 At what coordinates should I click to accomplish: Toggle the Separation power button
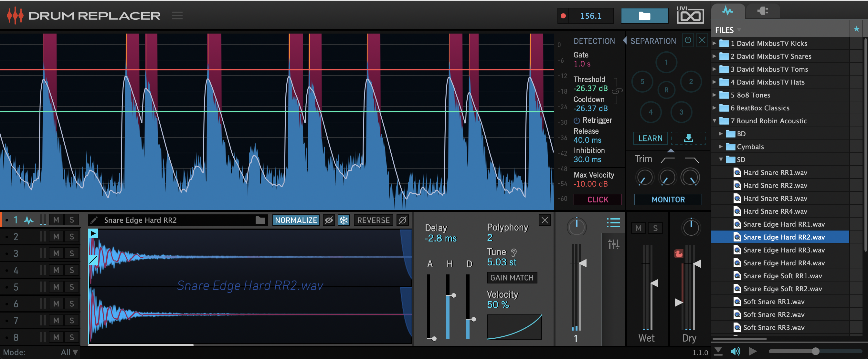tap(688, 40)
